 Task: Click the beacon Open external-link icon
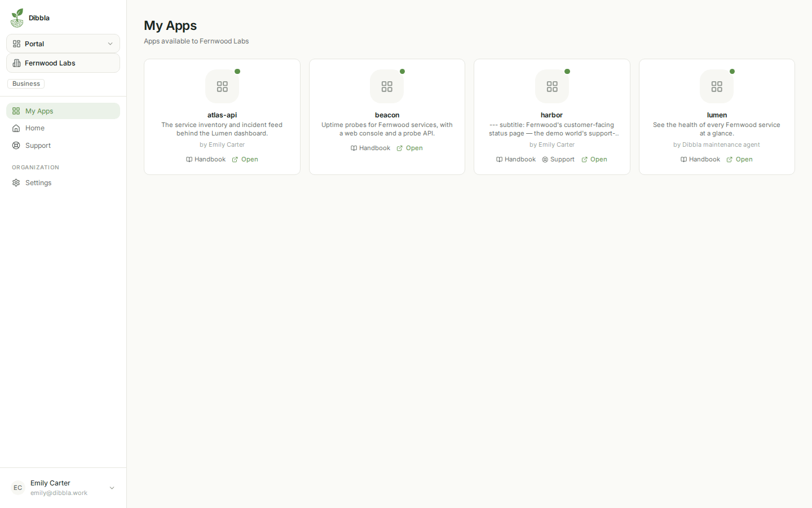[x=400, y=148]
